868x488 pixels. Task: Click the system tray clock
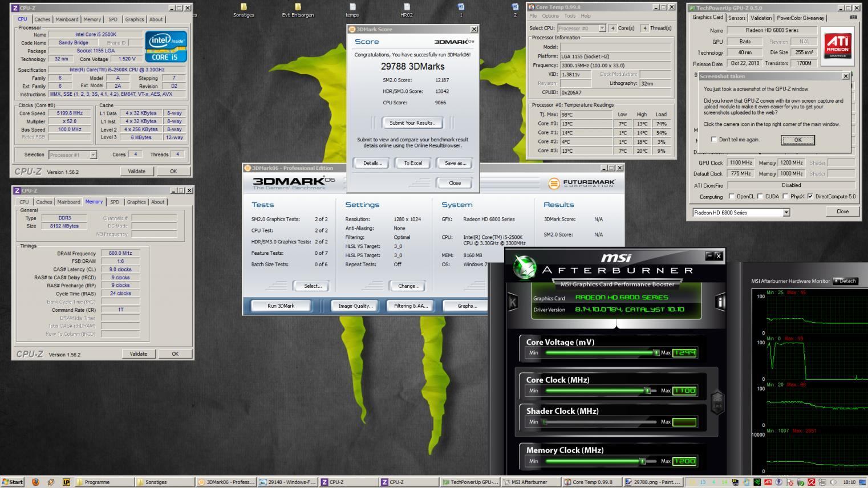point(849,482)
